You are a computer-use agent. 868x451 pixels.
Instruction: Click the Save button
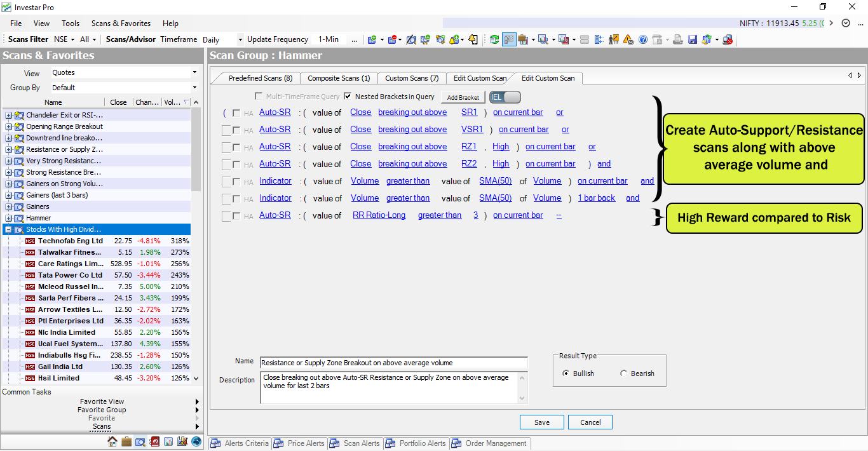[541, 422]
